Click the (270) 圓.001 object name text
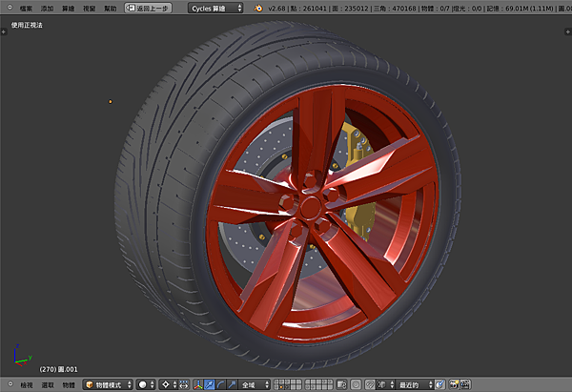The width and height of the screenshot is (572, 392). (58, 369)
